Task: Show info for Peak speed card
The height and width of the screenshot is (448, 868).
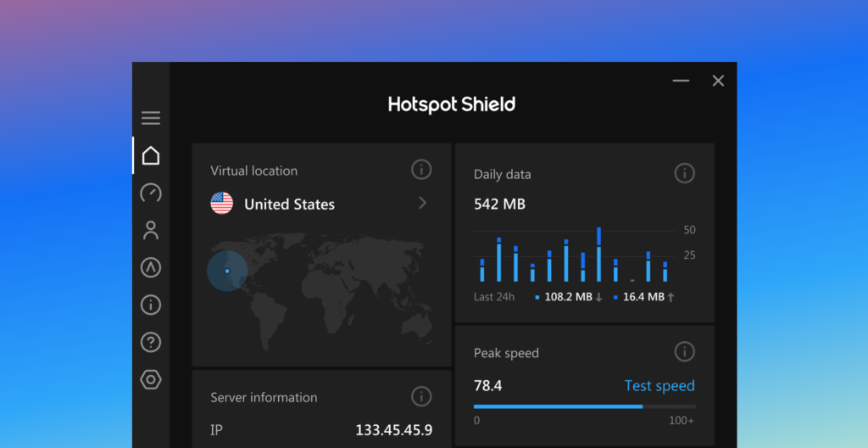Action: coord(684,351)
